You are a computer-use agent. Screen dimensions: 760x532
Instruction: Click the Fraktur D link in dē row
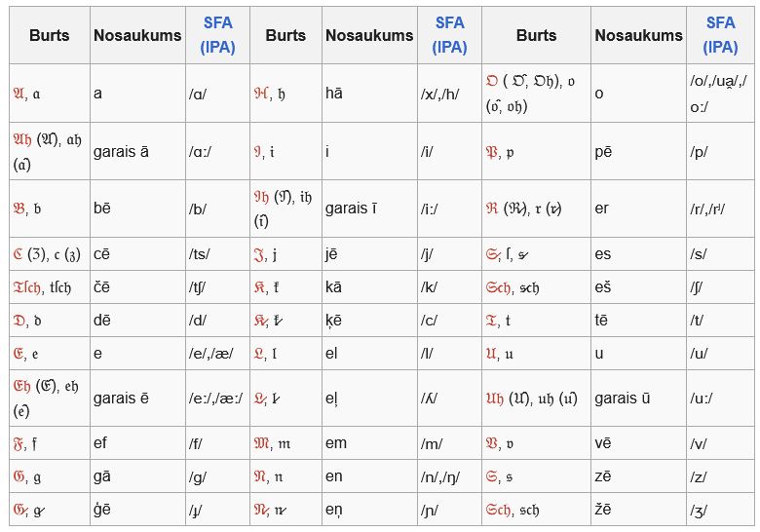coord(19,320)
